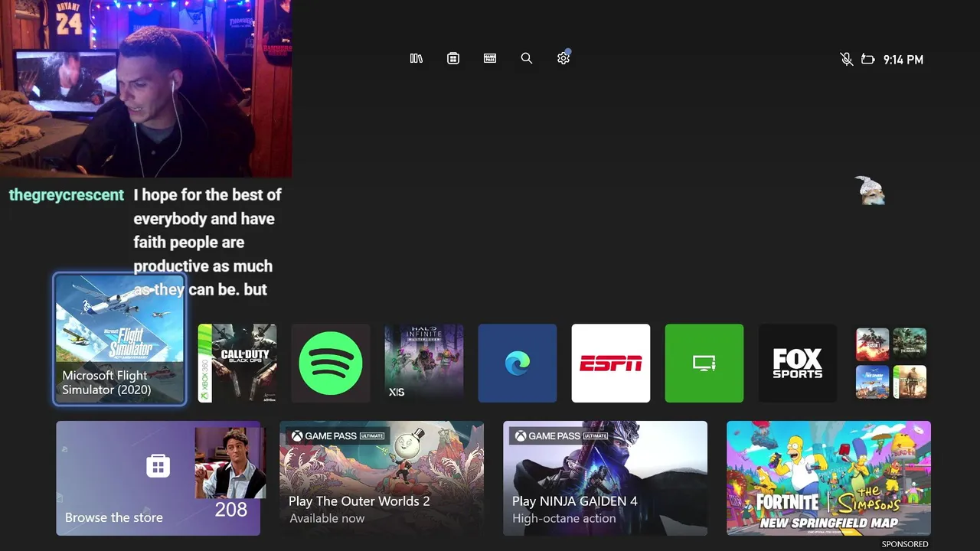The width and height of the screenshot is (980, 551).
Task: Open the Game Pass icon in top bar
Action: pyautogui.click(x=490, y=58)
